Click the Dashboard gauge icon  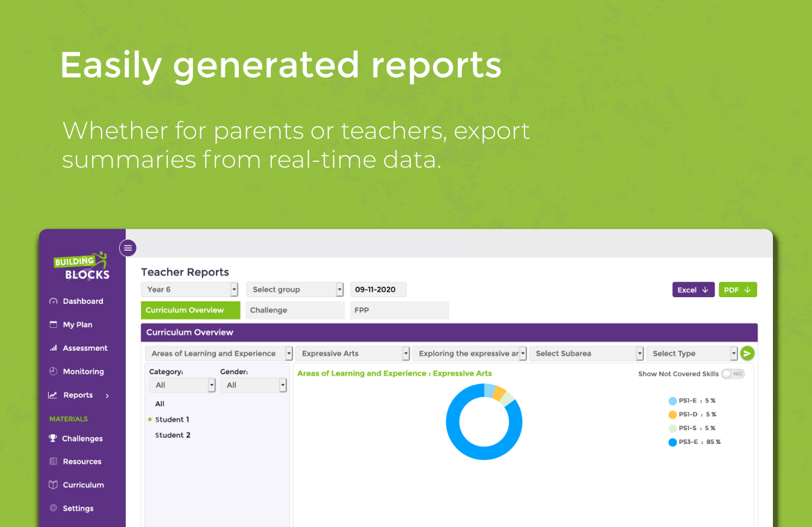[x=53, y=301]
